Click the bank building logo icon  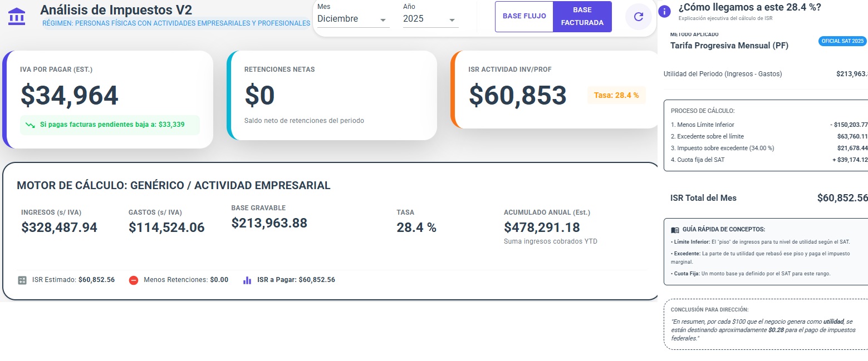click(x=17, y=16)
